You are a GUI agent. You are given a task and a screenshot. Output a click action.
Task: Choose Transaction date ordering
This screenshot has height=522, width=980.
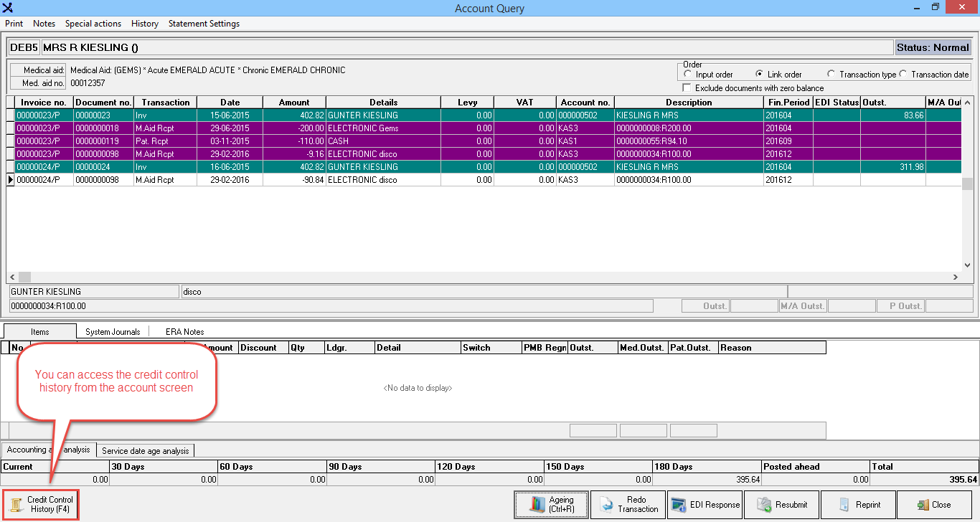(903, 75)
